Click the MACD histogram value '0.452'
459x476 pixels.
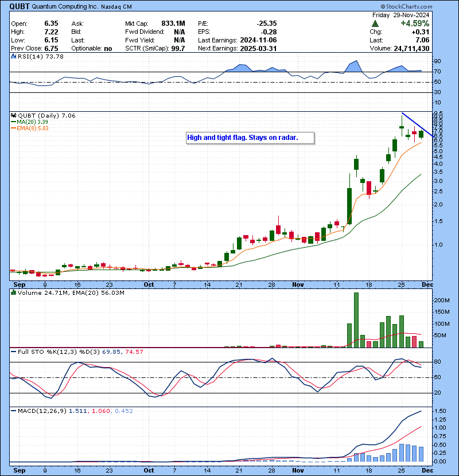(x=123, y=411)
